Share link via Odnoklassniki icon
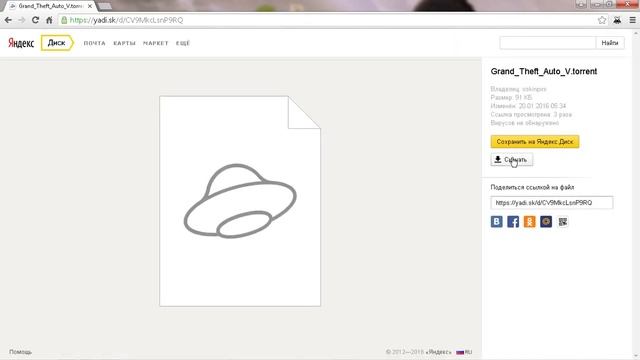Image resolution: width=640 pixels, height=360 pixels. [x=529, y=222]
